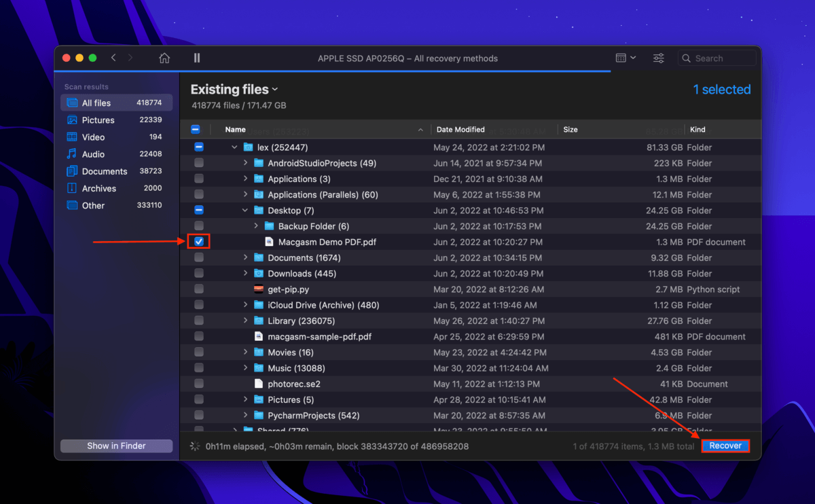Click the Search field
Viewport: 815px width, 504px height.
(x=717, y=58)
